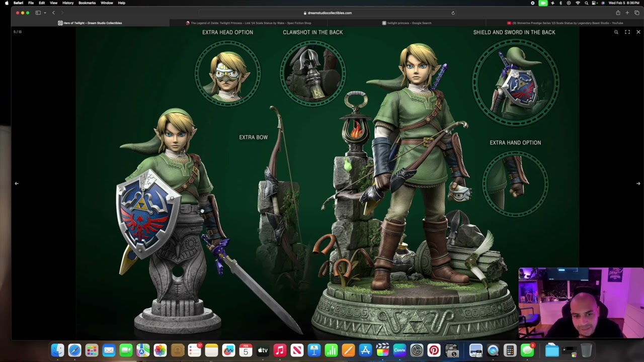This screenshot has height=362, width=644.
Task: Open Calendar from the Dock
Action: coord(246,350)
